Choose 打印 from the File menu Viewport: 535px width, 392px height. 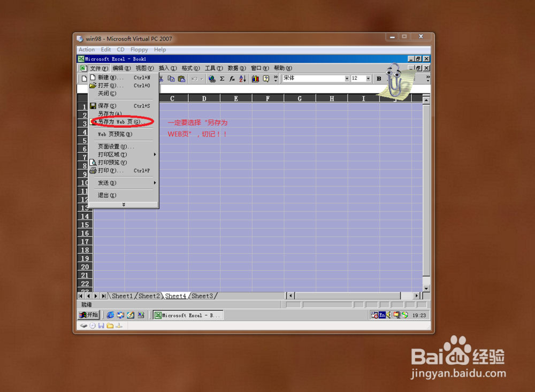(x=124, y=171)
